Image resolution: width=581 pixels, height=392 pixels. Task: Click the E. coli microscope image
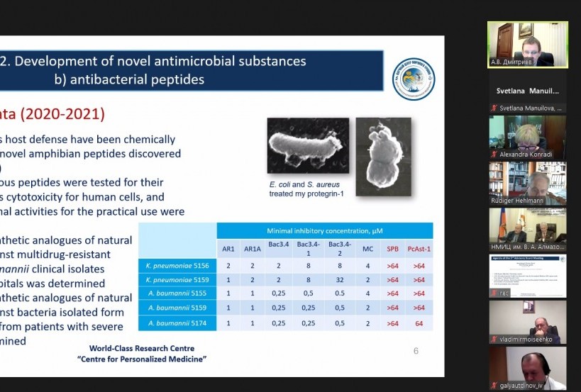(308, 145)
